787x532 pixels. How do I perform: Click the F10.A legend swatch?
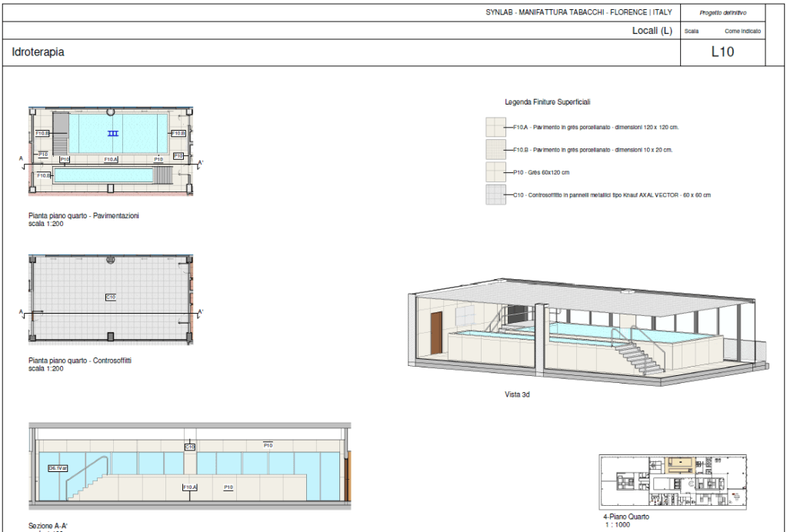[x=495, y=127]
